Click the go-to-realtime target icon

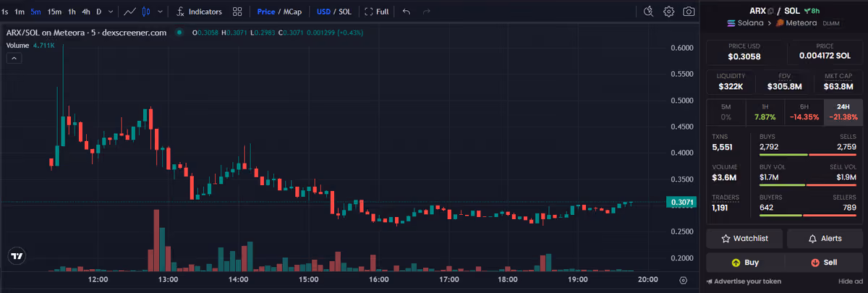tap(684, 280)
